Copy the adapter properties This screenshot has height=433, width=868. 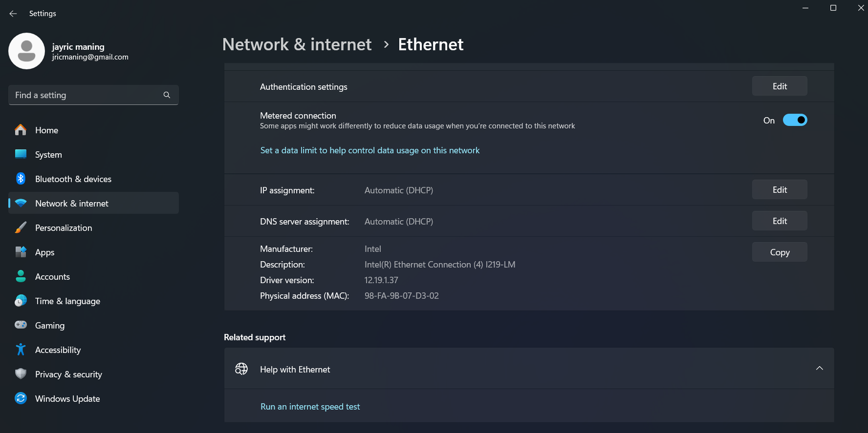tap(779, 252)
